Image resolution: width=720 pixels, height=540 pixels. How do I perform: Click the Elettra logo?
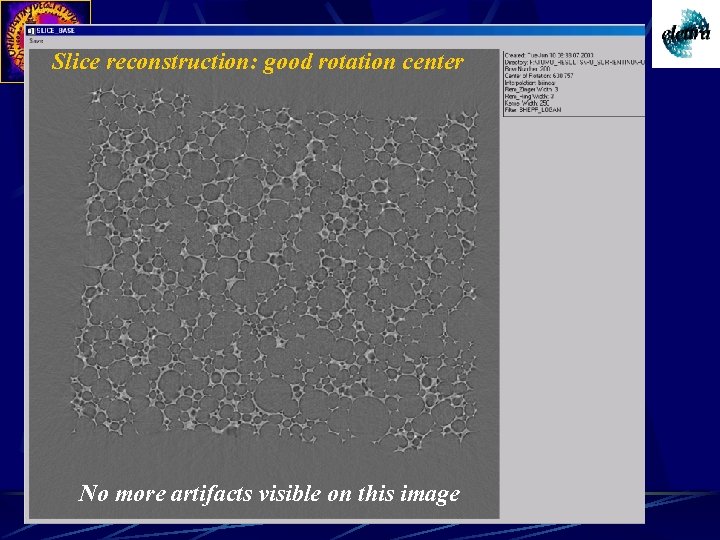(x=686, y=34)
